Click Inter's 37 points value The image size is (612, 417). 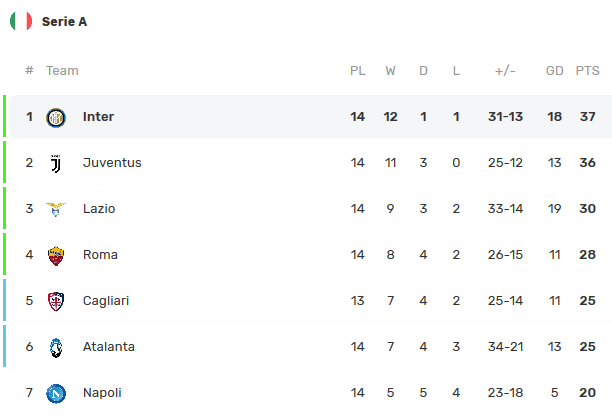click(x=587, y=117)
